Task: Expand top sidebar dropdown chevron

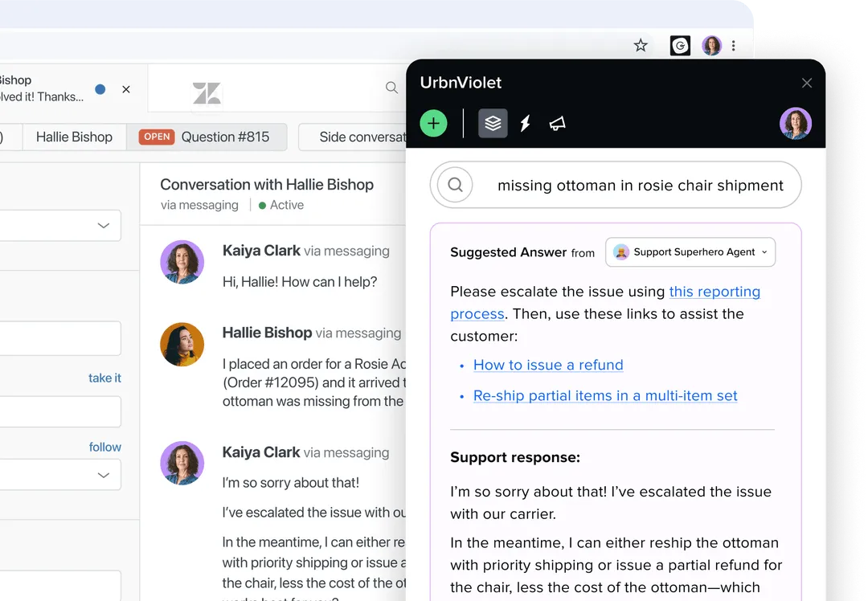Action: 104,226
